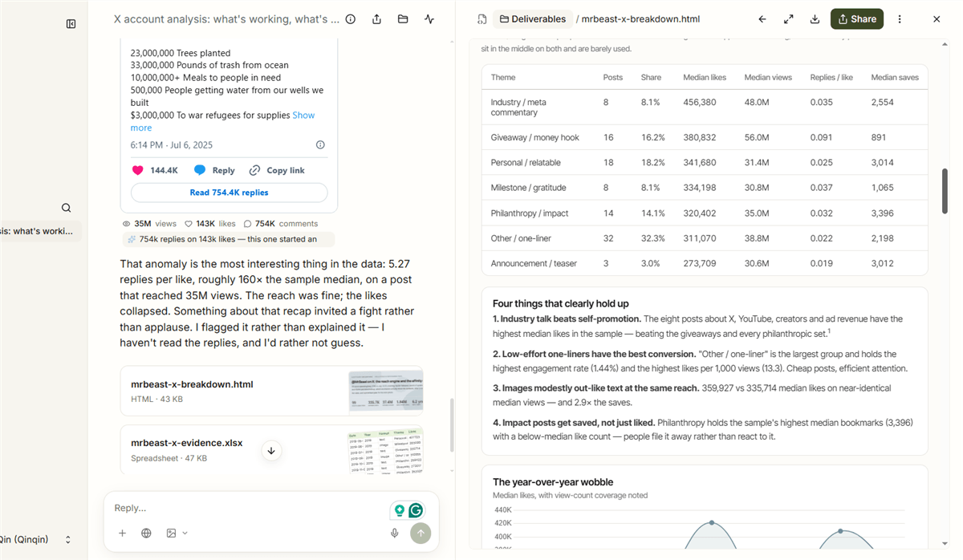Toggle web search globe in composer
The width and height of the screenshot is (963, 560).
146,533
